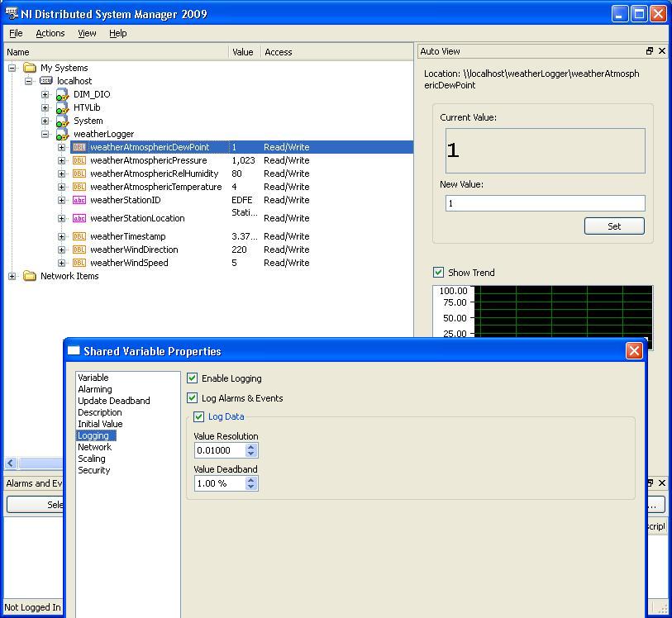Click the My Systems folder icon

pyautogui.click(x=30, y=68)
